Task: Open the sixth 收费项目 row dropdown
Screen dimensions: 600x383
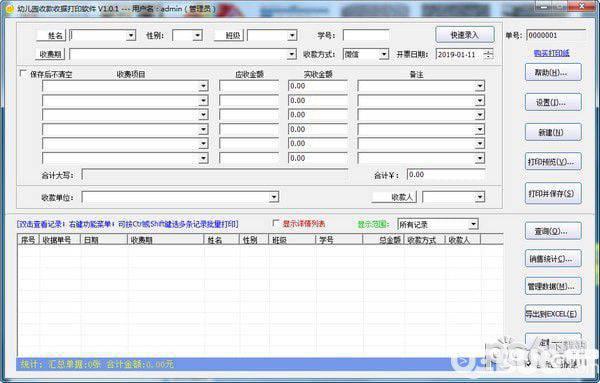Action: [204, 158]
